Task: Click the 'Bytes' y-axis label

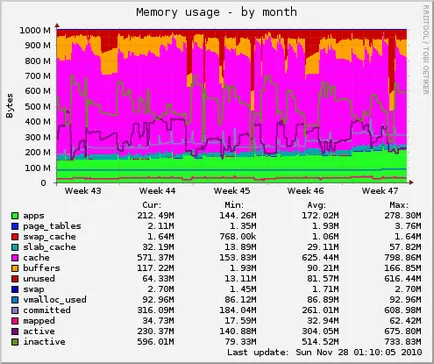Action: coord(10,106)
